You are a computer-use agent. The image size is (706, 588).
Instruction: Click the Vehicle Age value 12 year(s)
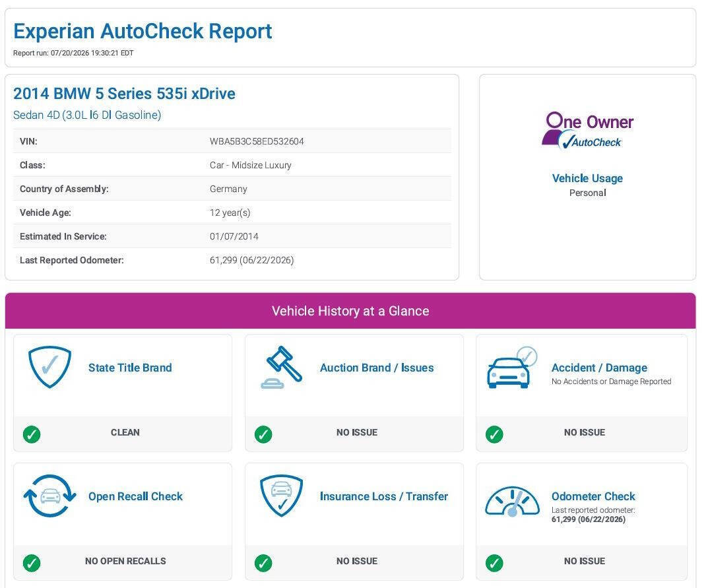pos(230,212)
